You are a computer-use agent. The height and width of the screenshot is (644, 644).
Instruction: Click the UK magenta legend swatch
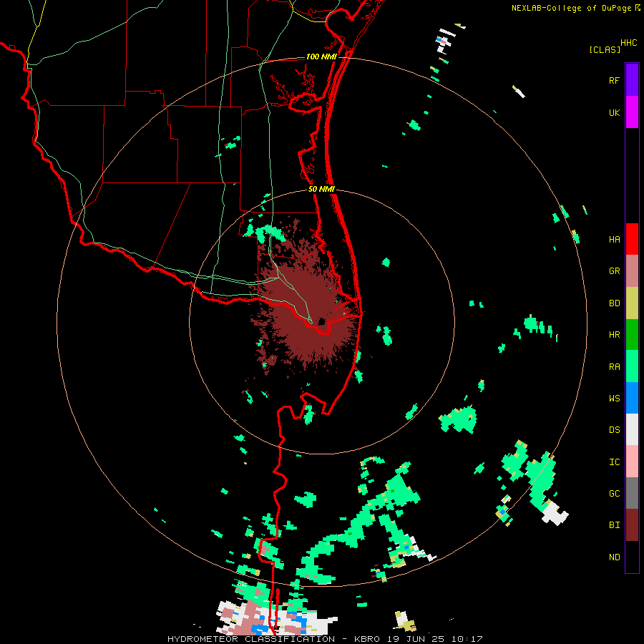tap(632, 112)
